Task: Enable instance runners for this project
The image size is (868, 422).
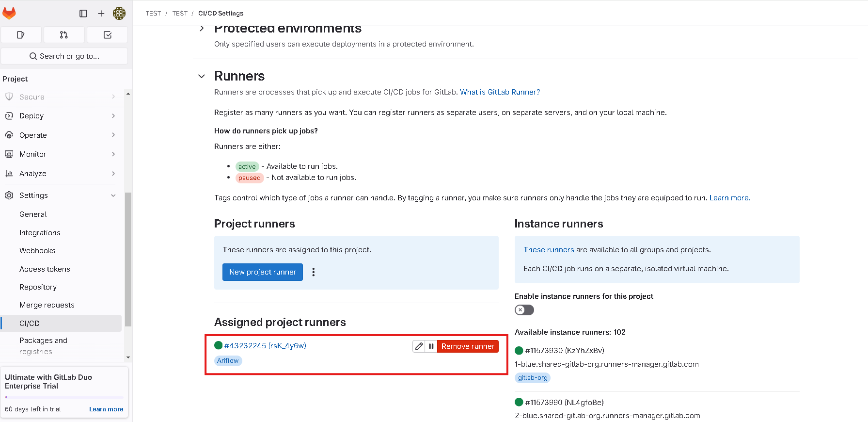Action: 524,310
